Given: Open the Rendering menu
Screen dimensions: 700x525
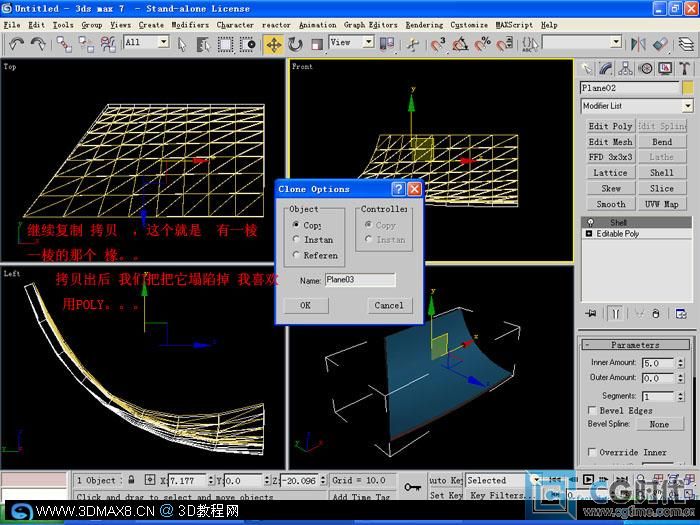Looking at the screenshot, I should 424,25.
